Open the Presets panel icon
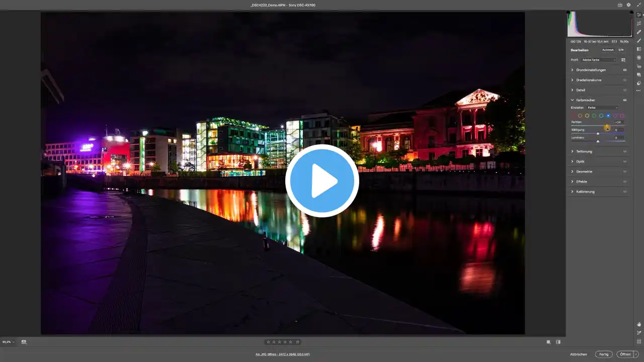 [639, 83]
